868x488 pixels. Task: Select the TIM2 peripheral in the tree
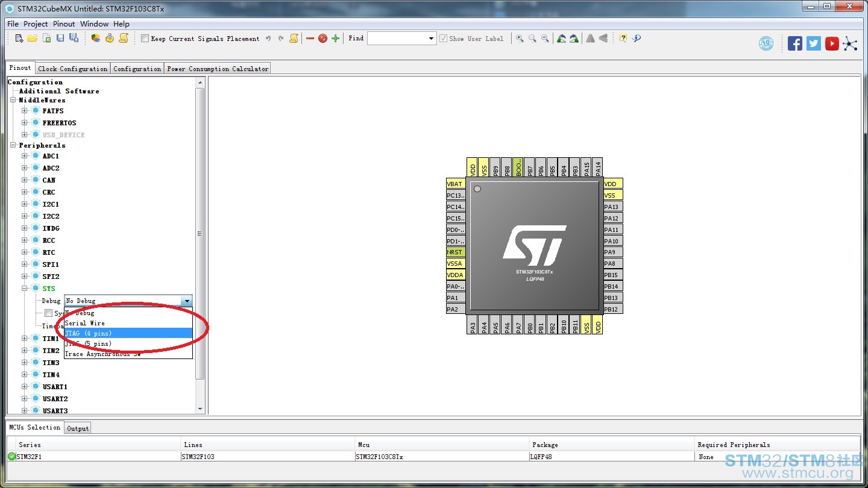coord(51,351)
